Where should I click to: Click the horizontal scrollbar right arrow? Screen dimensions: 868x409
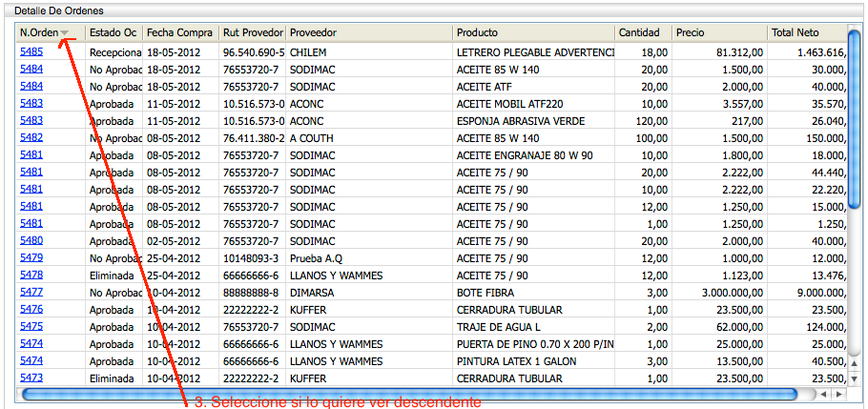click(x=838, y=394)
